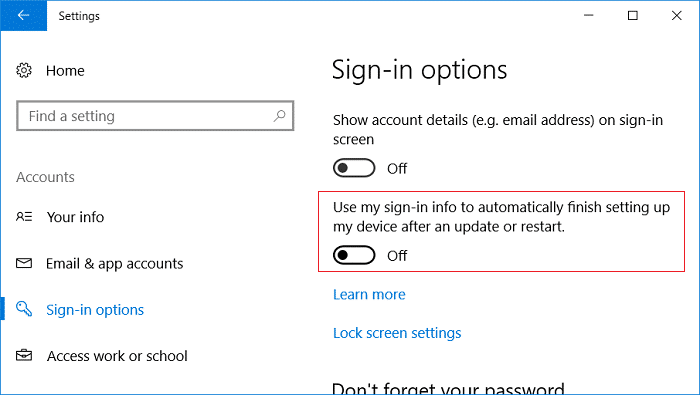Maximize the Settings window
This screenshot has height=395, width=700.
click(633, 16)
